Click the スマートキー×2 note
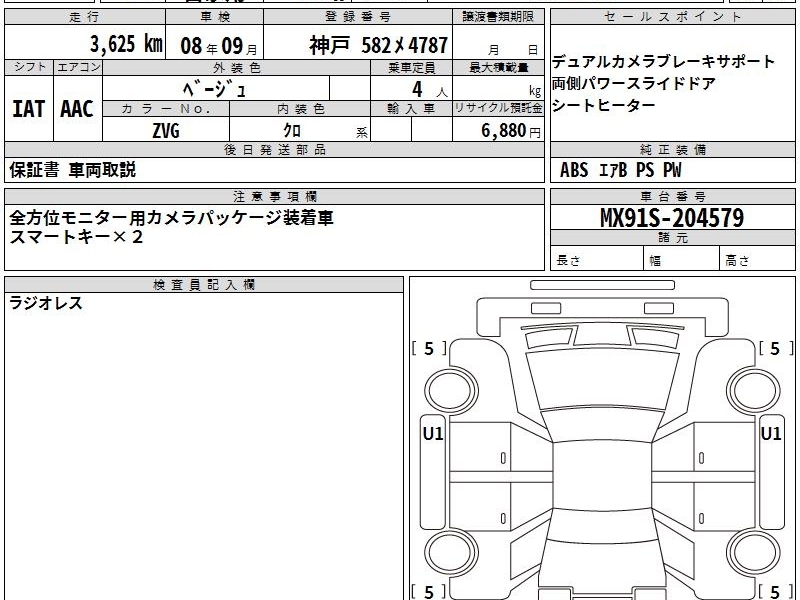 (x=76, y=237)
